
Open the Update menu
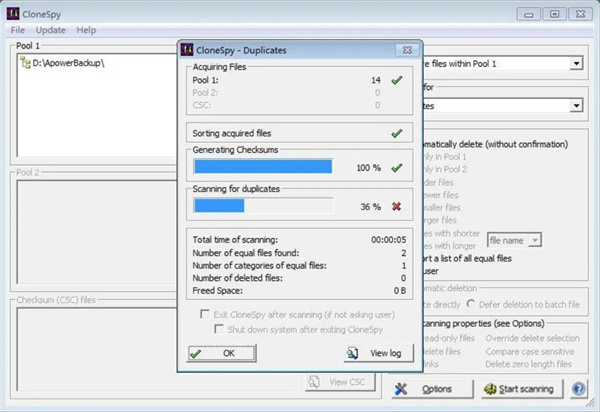[50, 30]
